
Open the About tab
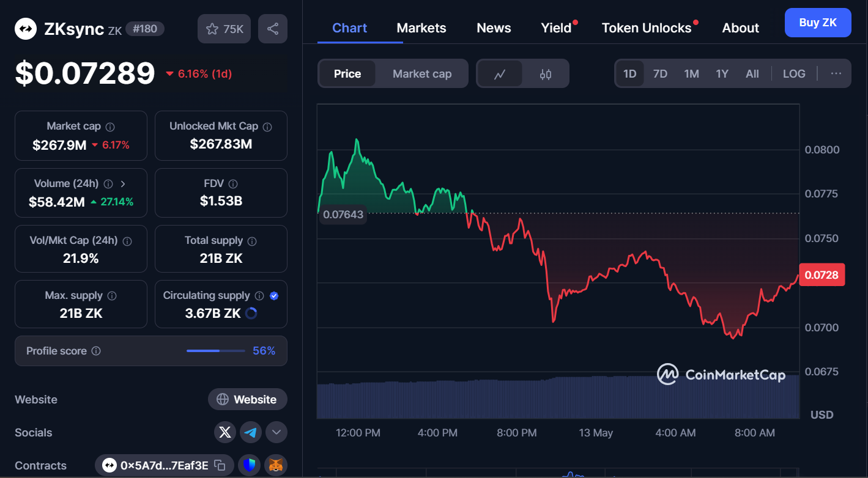pyautogui.click(x=740, y=28)
